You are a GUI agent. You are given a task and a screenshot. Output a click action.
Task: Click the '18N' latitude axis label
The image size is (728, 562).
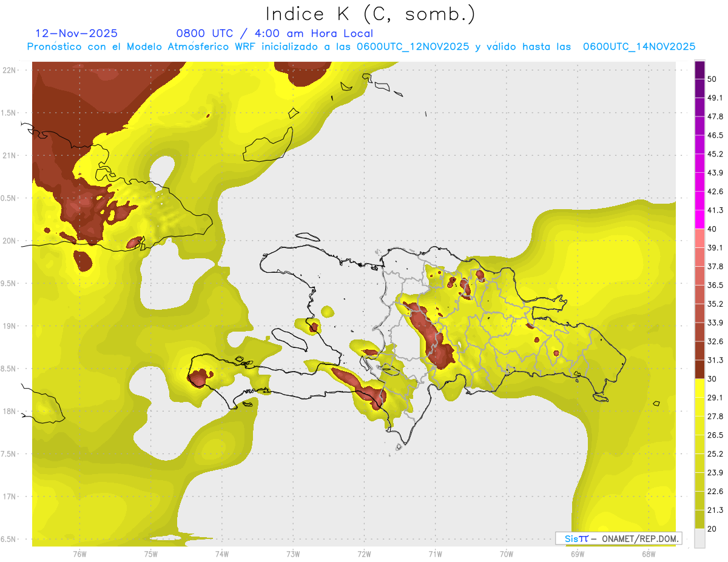[x=9, y=411]
